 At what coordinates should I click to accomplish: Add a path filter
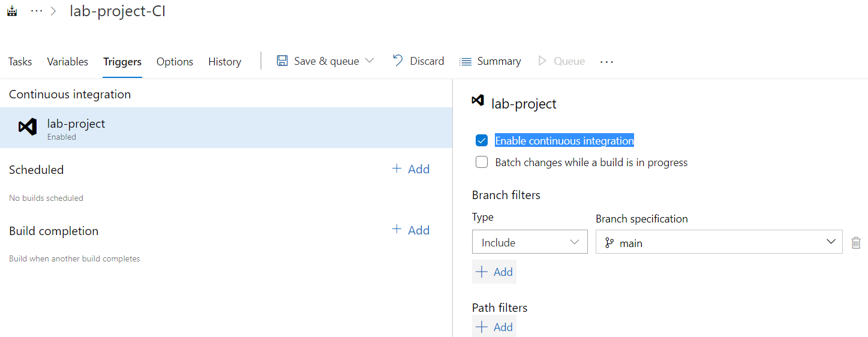pyautogui.click(x=494, y=327)
